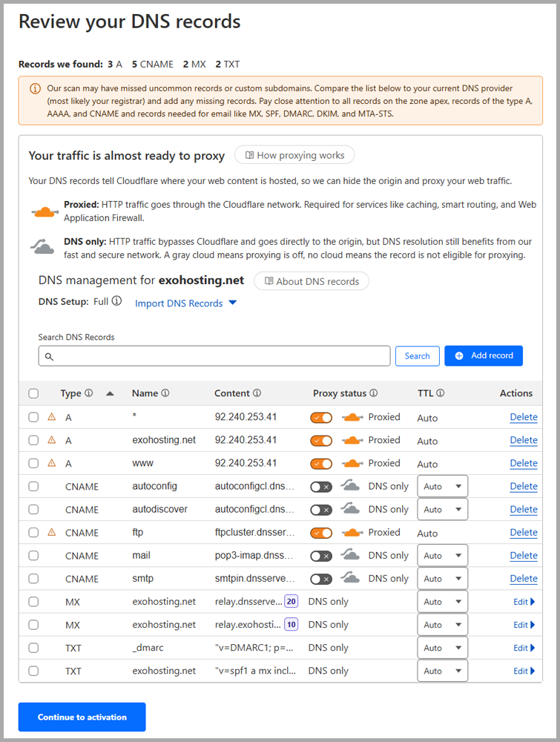The width and height of the screenshot is (560, 742).
Task: Click the priority 10 badge on the MX record
Action: pos(291,625)
